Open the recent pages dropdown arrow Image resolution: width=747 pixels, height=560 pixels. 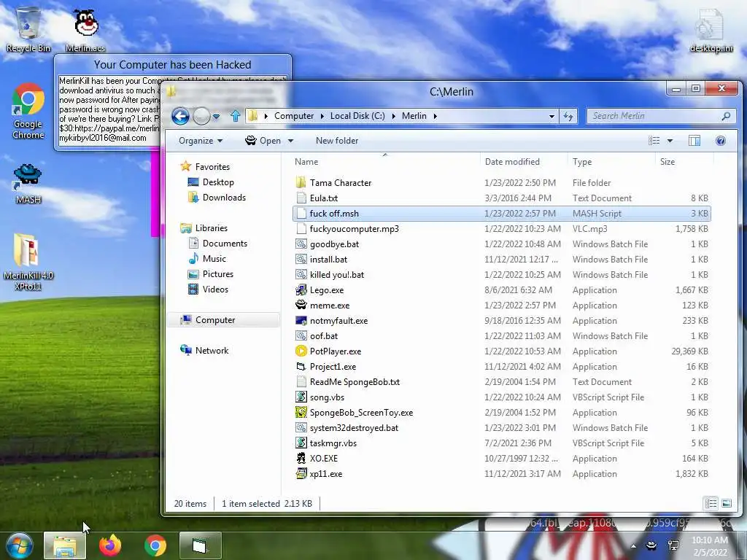216,116
